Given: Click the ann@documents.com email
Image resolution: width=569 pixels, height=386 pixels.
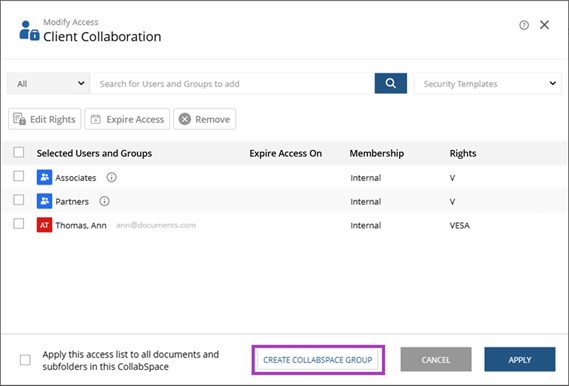Looking at the screenshot, I should coord(156,225).
